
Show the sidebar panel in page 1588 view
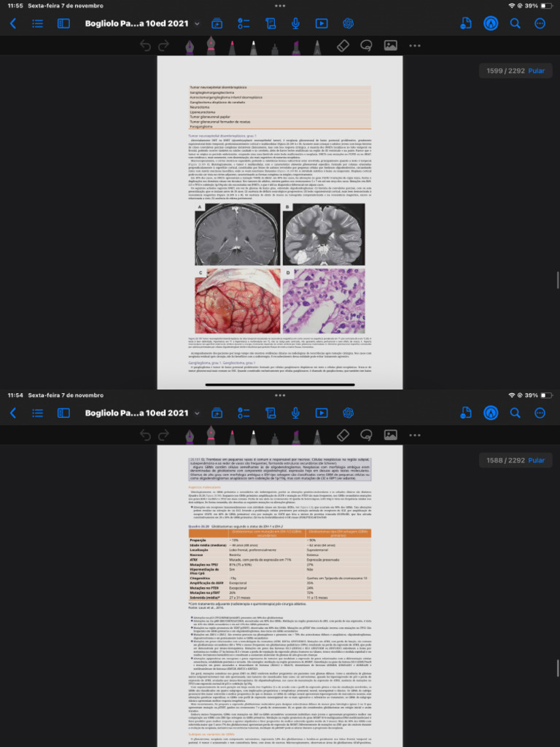coord(63,413)
